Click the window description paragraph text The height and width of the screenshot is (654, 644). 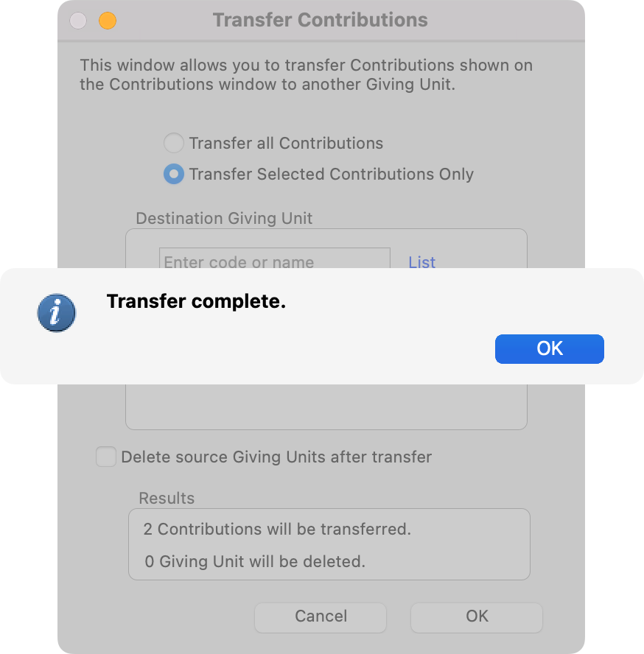point(306,74)
